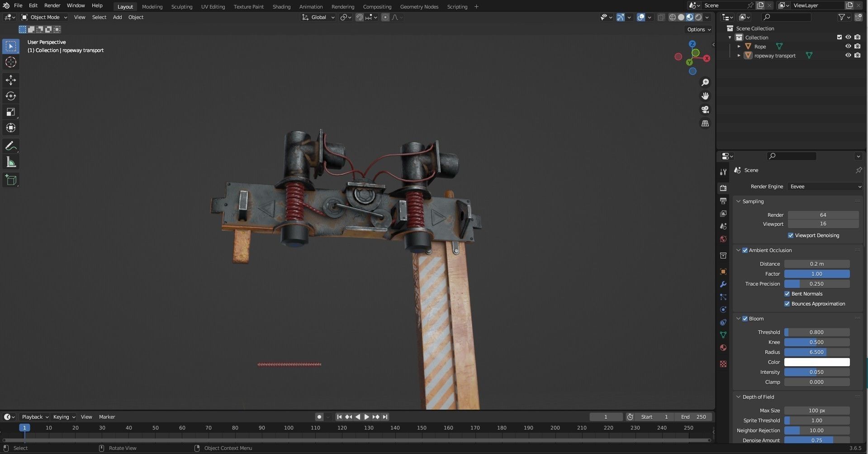
Task: Toggle X-ray display in viewport header
Action: click(x=661, y=17)
